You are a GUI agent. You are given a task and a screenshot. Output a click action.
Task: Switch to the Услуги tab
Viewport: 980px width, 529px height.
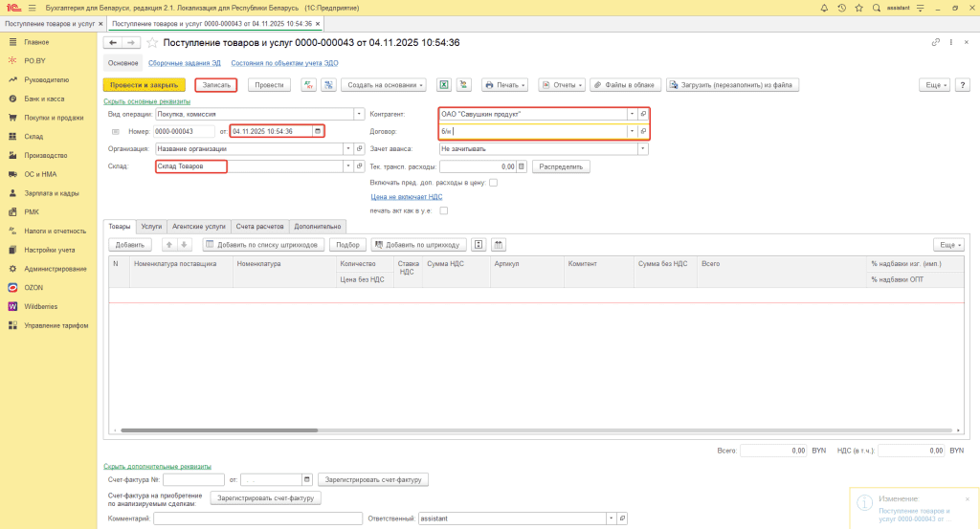pyautogui.click(x=151, y=226)
